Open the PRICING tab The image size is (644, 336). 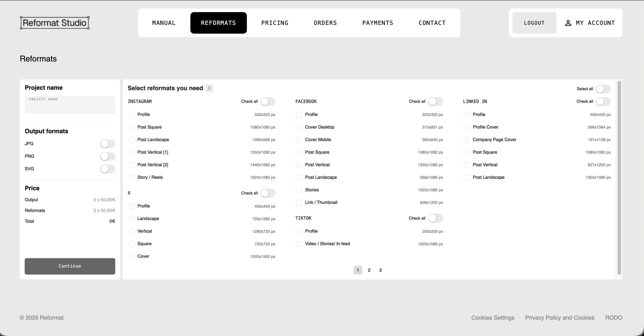(275, 23)
